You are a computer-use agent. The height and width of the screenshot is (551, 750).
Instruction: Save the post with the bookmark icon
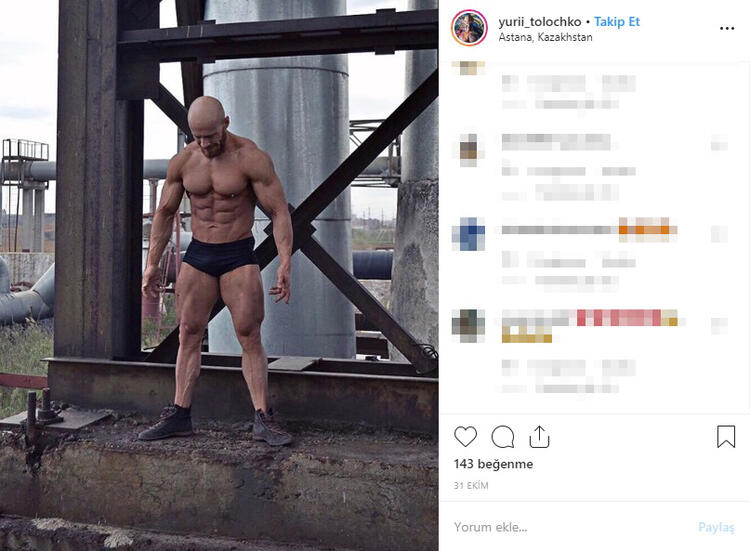[726, 436]
